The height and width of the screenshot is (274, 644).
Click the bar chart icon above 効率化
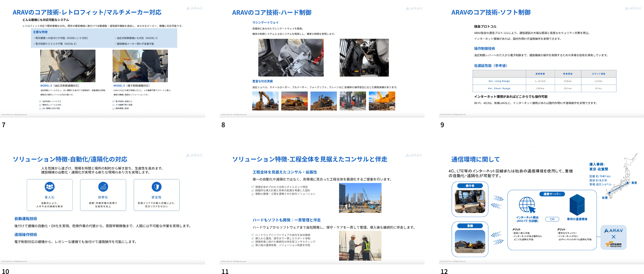click(103, 187)
